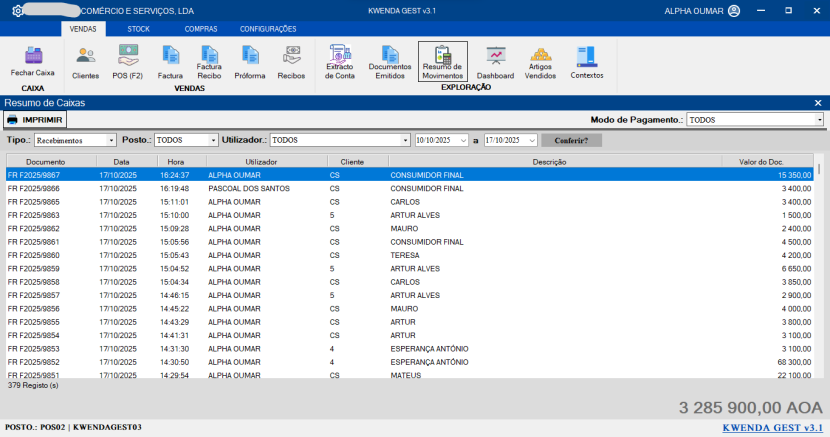Image resolution: width=830 pixels, height=437 pixels.
Task: Switch to the STOCK tab
Action: click(138, 29)
